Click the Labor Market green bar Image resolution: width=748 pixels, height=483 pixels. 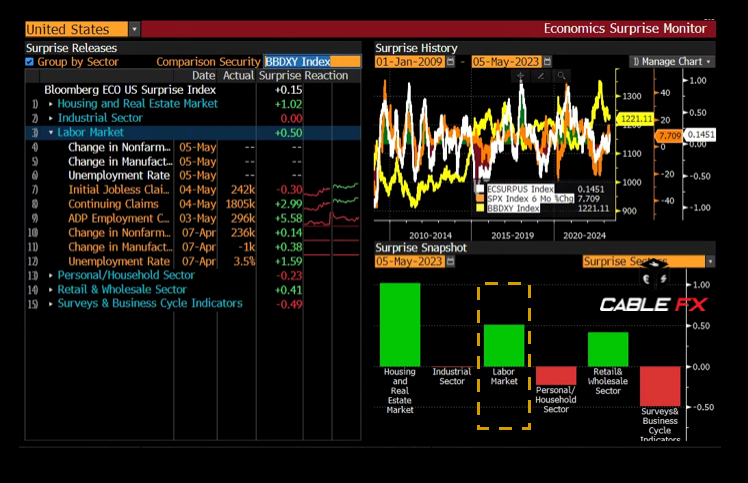coord(504,346)
